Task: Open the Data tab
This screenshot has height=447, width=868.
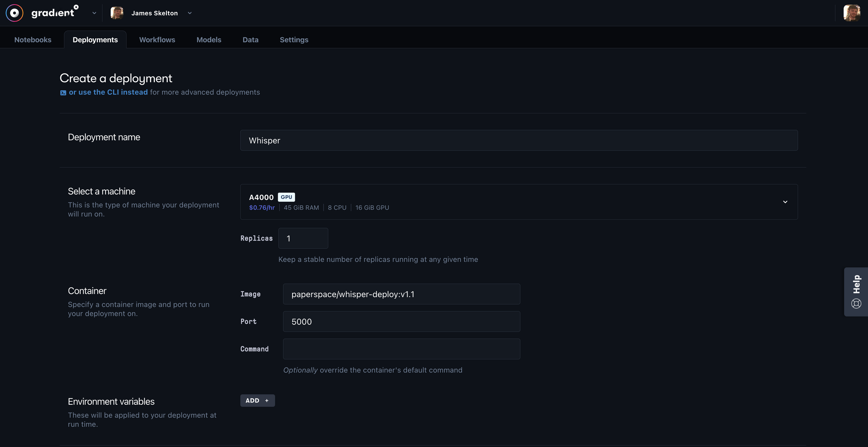Action: [250, 40]
